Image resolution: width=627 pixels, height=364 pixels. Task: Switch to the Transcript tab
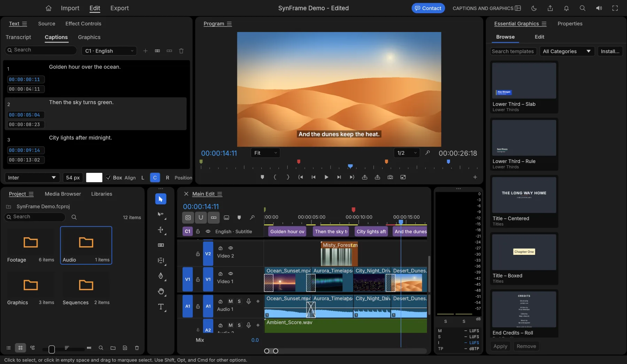coord(18,37)
